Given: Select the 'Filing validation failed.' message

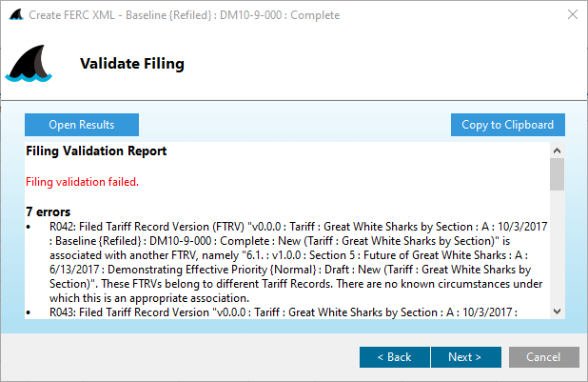Looking at the screenshot, I should pyautogui.click(x=82, y=182).
